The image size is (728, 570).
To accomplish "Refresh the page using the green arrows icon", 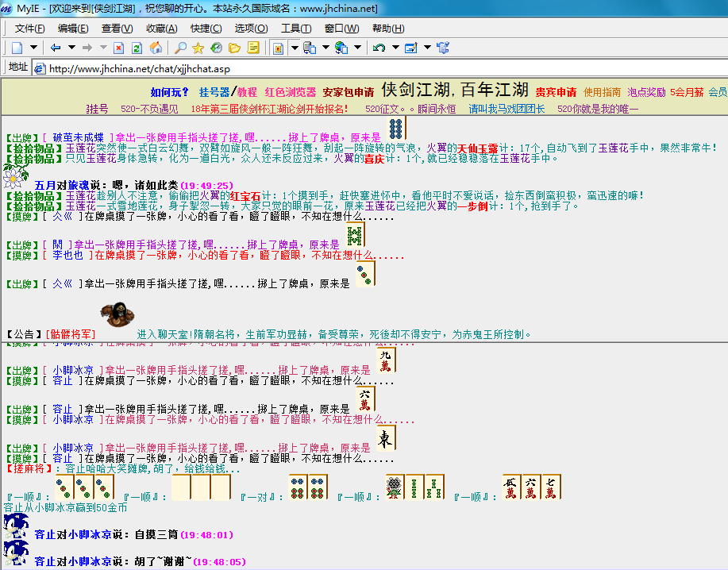I will coord(137,48).
